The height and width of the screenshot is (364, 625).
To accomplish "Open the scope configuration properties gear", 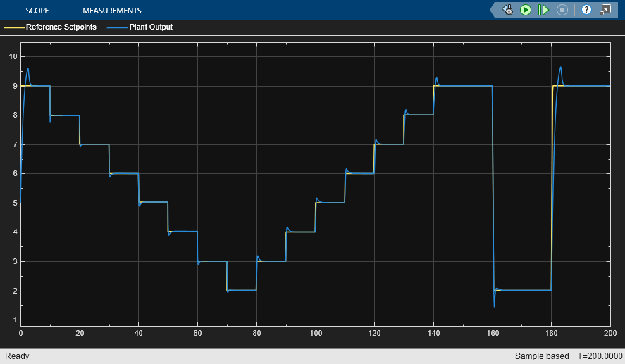I will (x=507, y=10).
